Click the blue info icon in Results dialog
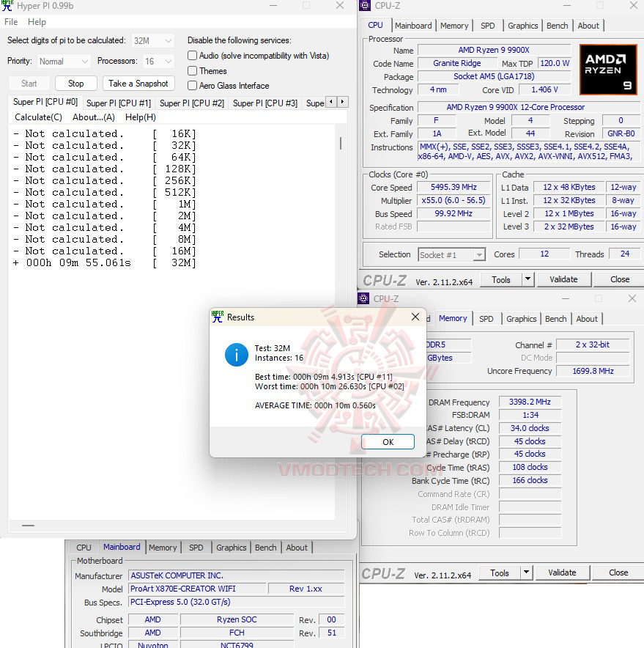644x648 pixels. [x=237, y=355]
